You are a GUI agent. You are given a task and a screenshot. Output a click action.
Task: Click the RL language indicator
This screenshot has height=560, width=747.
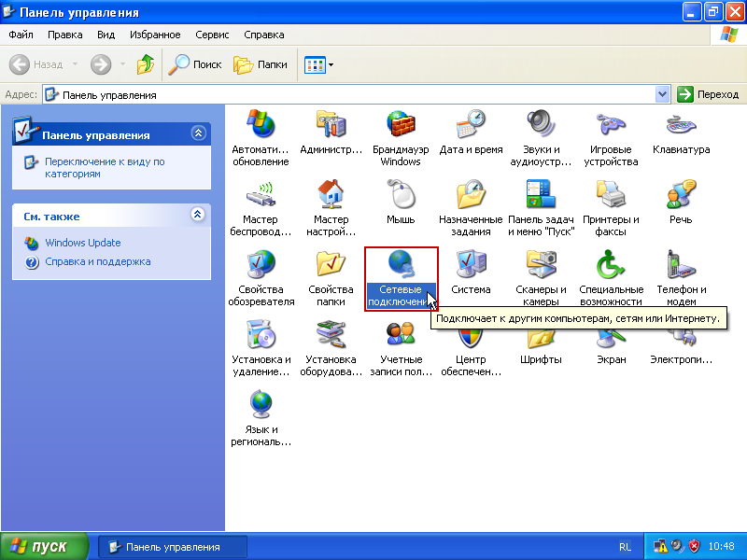point(625,547)
